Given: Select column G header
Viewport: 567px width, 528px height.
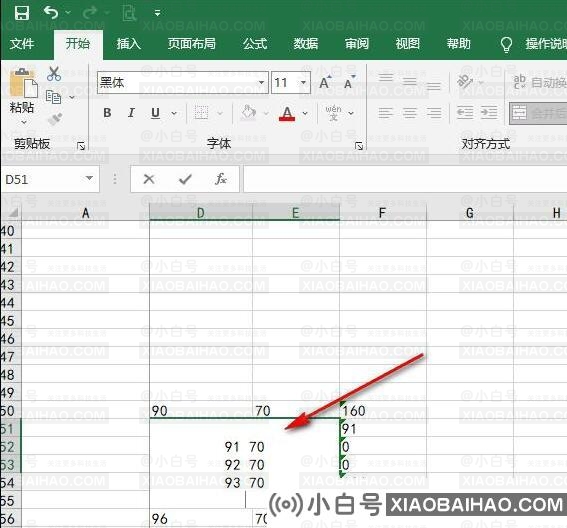Looking at the screenshot, I should (x=470, y=213).
